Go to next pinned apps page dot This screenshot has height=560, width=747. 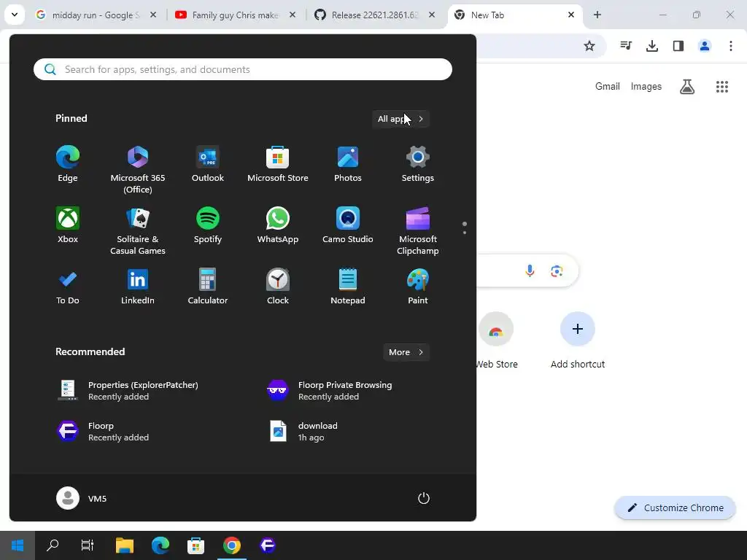pyautogui.click(x=465, y=233)
